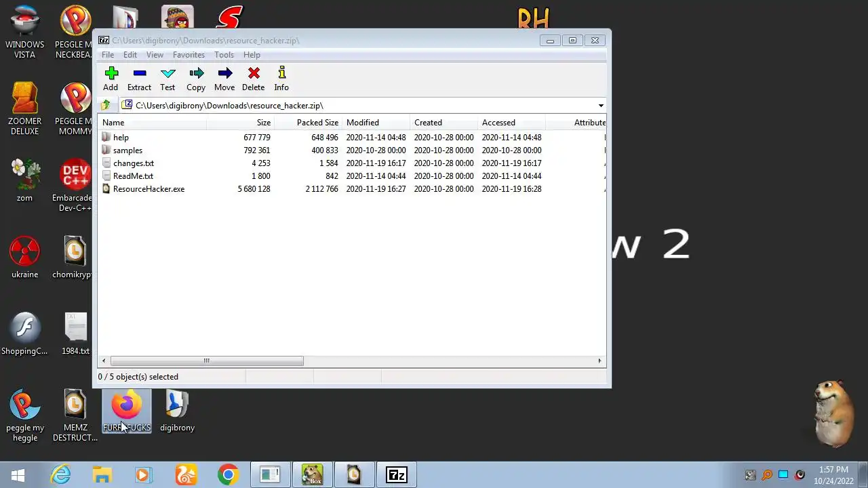Sort by Packed Size column header
This screenshot has height=488, width=868.
point(308,123)
